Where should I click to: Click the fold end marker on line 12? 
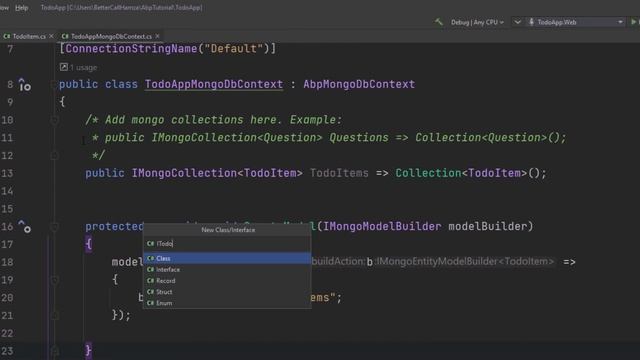click(x=54, y=156)
